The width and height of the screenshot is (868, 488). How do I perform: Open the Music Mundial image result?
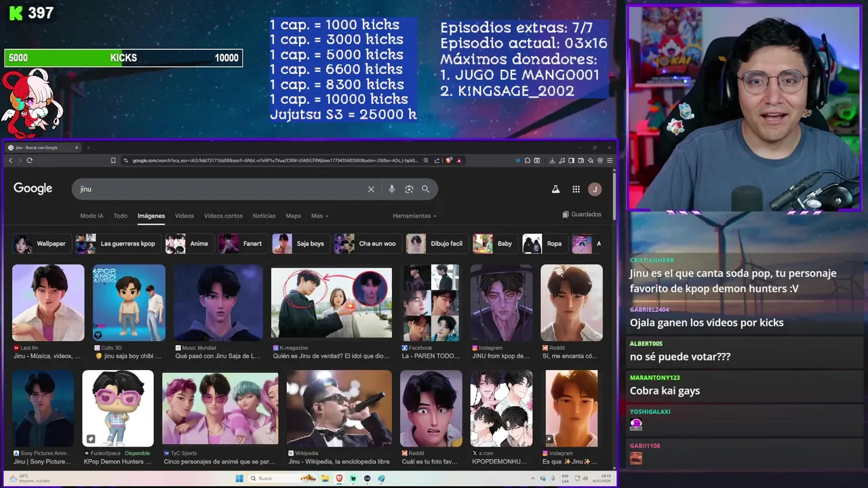tap(218, 302)
